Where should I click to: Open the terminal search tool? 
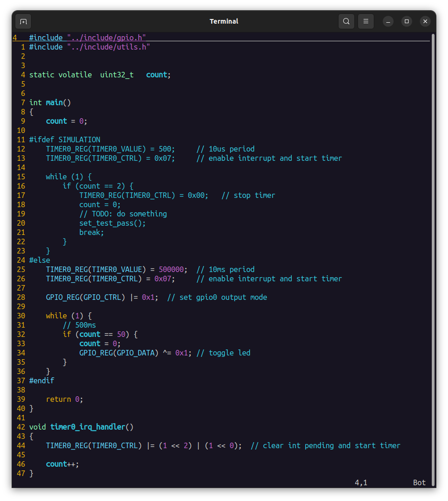point(346,21)
